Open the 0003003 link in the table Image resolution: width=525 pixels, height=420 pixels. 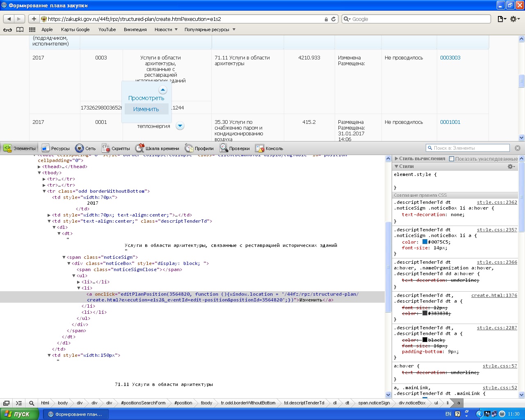(x=450, y=58)
